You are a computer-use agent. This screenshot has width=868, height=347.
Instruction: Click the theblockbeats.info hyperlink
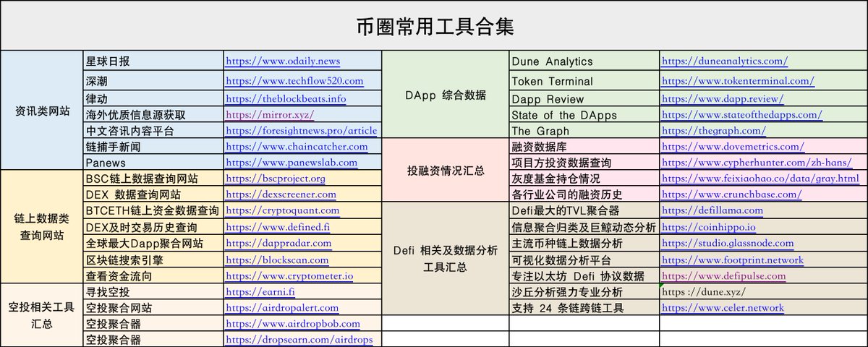[286, 98]
